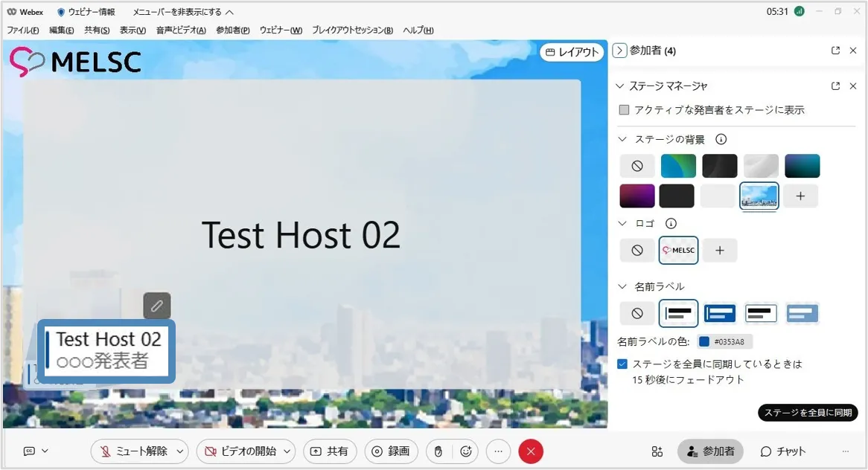Pop out the Stage Manager panel
Image resolution: width=868 pixels, height=470 pixels.
click(x=835, y=86)
